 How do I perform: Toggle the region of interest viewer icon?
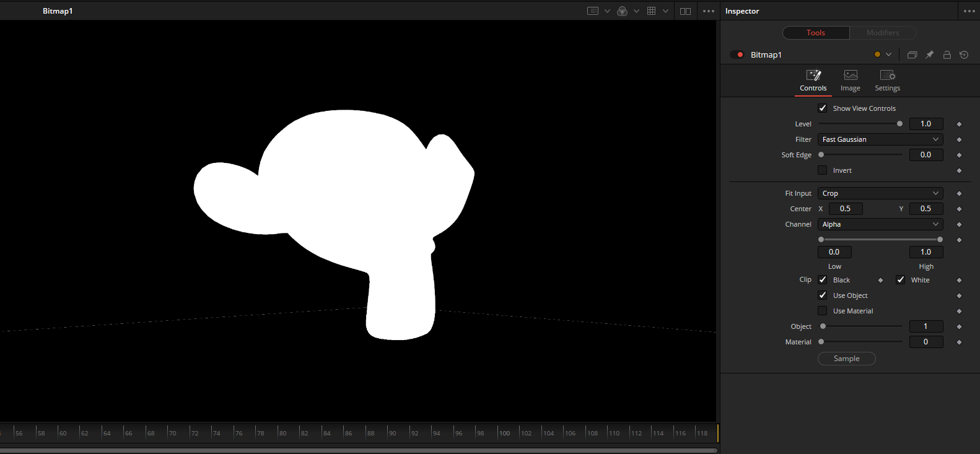[x=593, y=11]
